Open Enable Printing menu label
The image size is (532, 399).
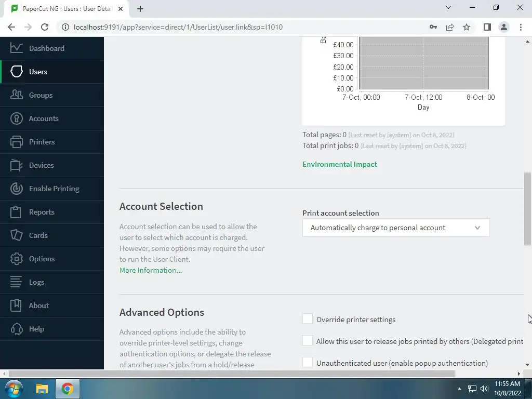(54, 189)
